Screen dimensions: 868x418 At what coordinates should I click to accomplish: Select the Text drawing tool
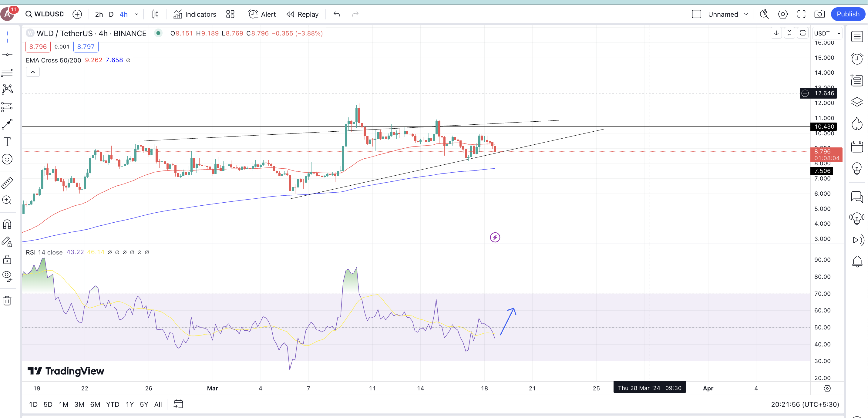(x=7, y=142)
